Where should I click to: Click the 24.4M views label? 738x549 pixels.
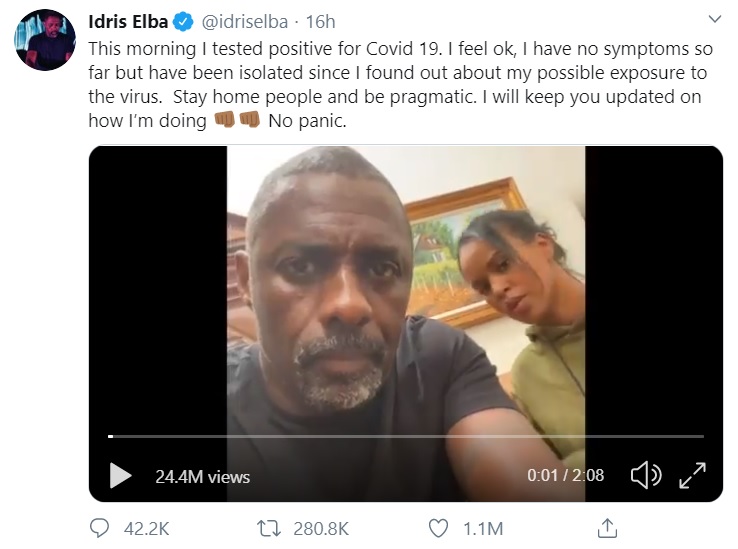(x=202, y=476)
